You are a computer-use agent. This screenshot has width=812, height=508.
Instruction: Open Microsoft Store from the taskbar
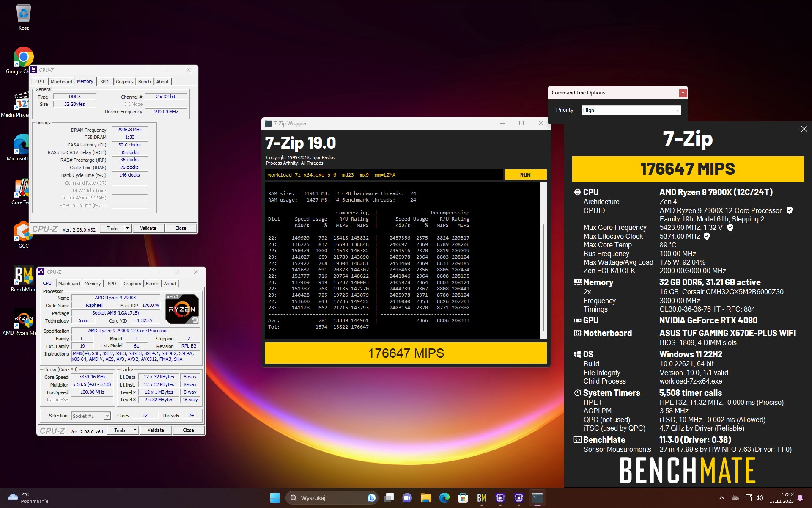[463, 498]
